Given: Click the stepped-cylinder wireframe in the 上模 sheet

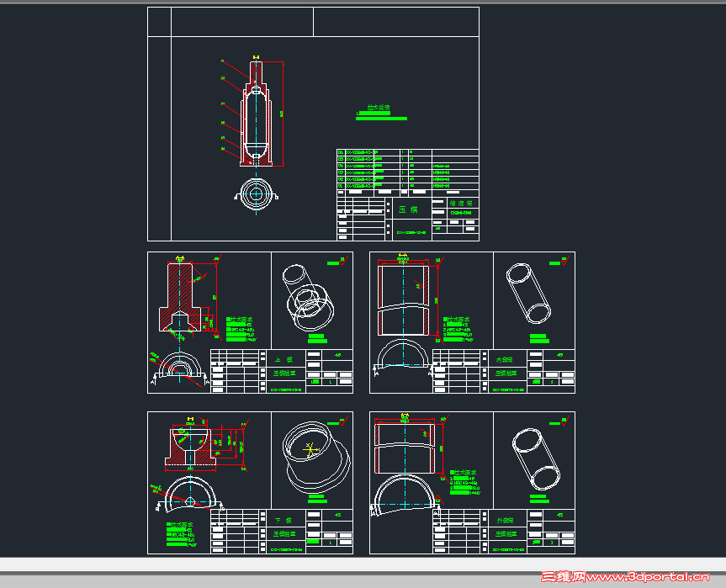Looking at the screenshot, I should click(x=309, y=298).
